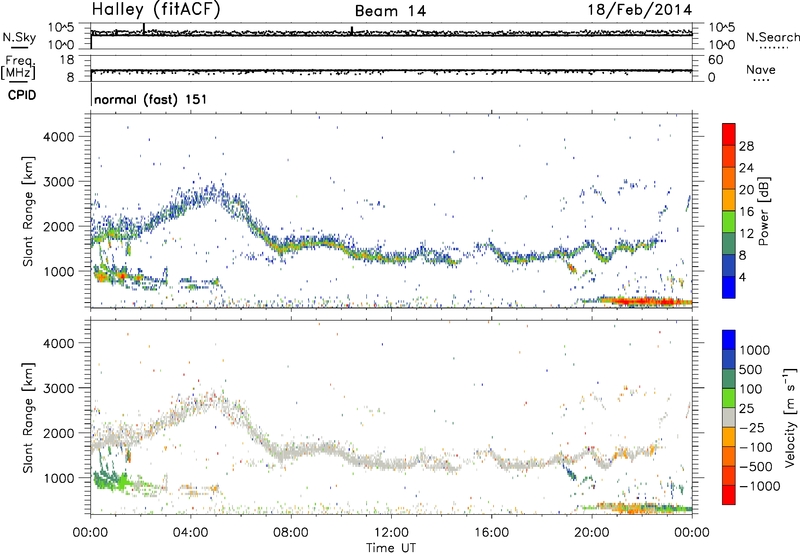Click the "Halley (fitACF)" title text

pyautogui.click(x=156, y=10)
